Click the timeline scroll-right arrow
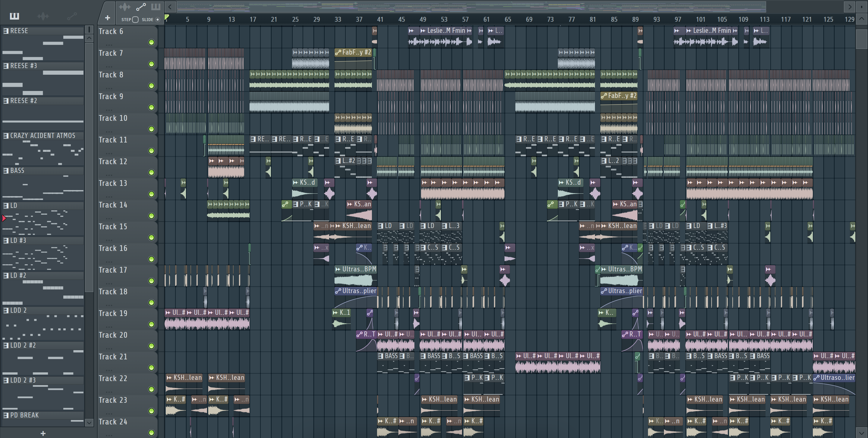868x438 pixels. (850, 7)
